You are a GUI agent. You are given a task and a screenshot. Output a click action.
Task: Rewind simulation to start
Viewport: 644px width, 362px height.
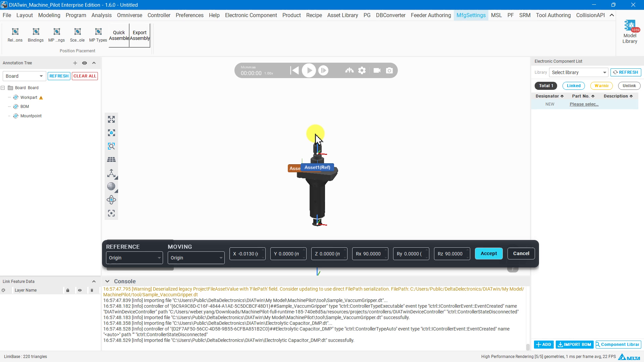294,70
